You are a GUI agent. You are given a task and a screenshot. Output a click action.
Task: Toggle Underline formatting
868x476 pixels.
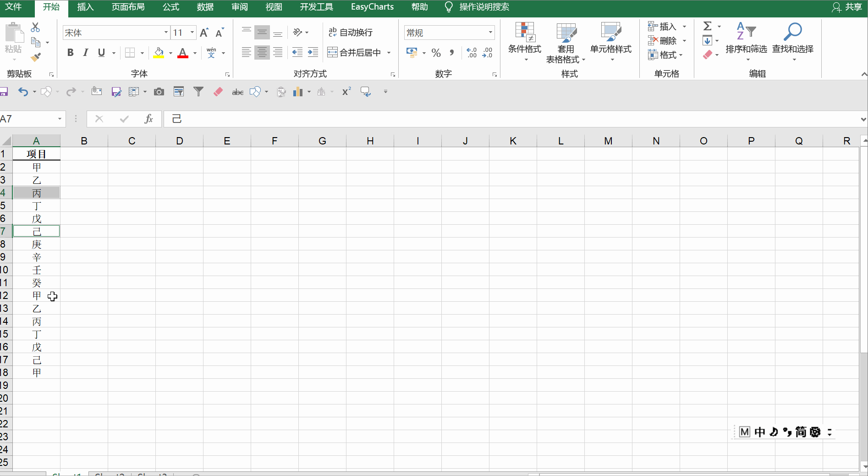pyautogui.click(x=101, y=53)
